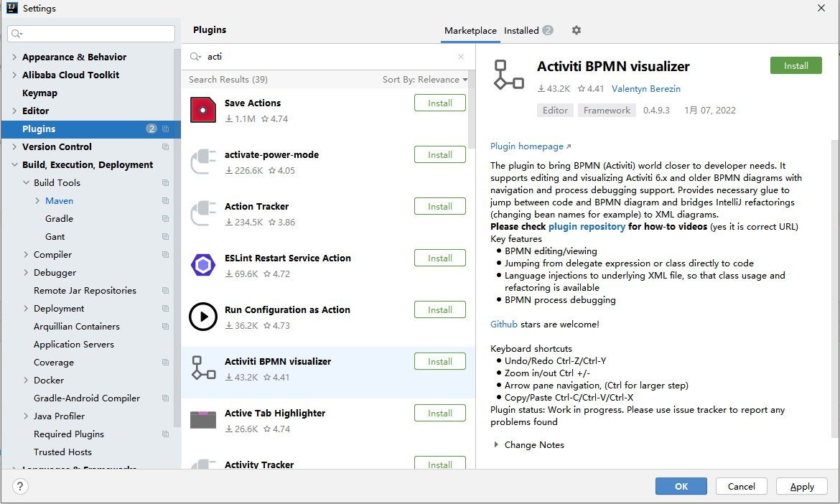Open Trusted Hosts settings
The image size is (840, 504).
62,452
